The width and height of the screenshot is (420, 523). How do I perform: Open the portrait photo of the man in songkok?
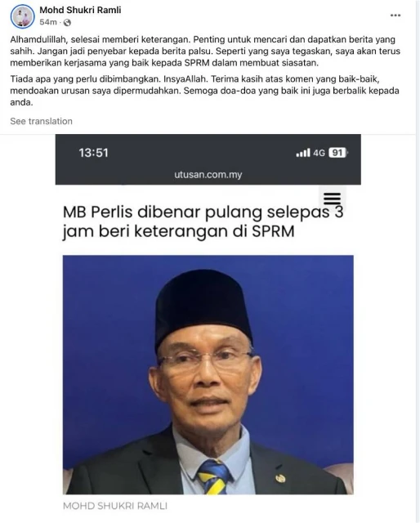[208, 374]
